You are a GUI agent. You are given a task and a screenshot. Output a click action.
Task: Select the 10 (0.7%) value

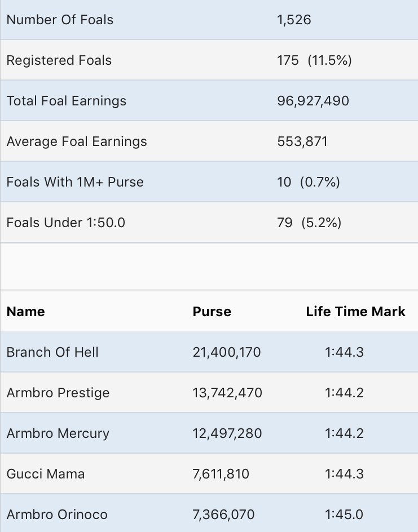coord(309,182)
